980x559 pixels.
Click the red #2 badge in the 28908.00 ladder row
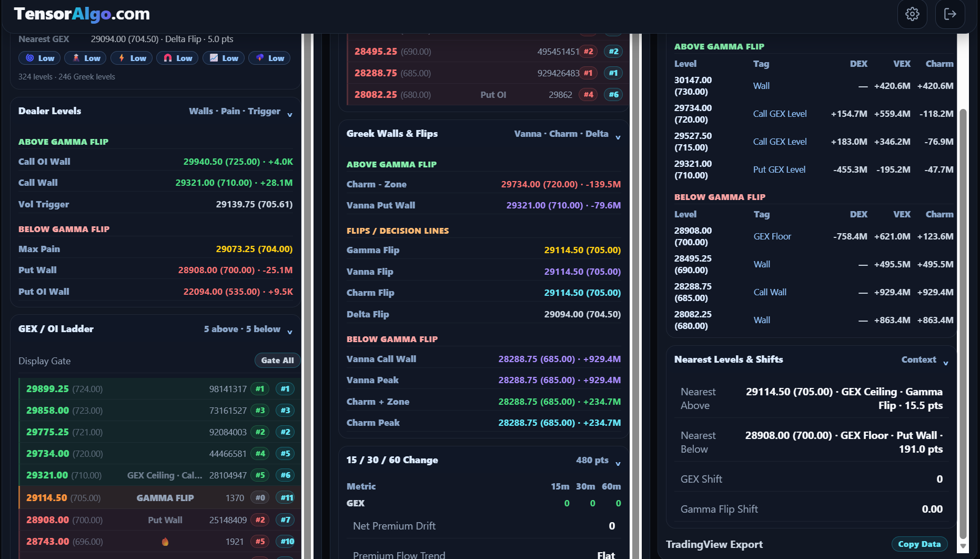click(260, 520)
